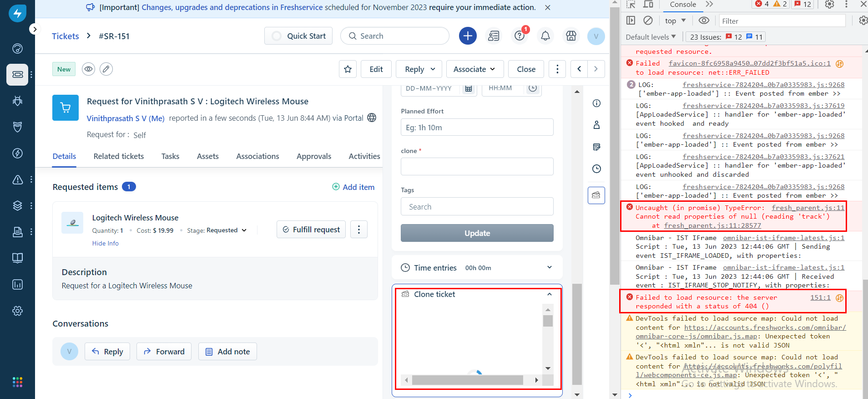Viewport: 868px width, 399px height.
Task: Click the Forward button in Conversations
Action: pos(164,352)
